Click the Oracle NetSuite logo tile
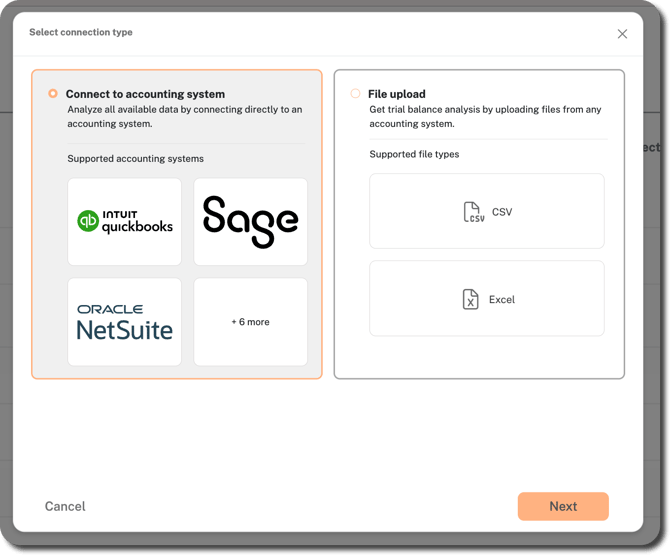This screenshot has height=555, width=670. pos(124,322)
